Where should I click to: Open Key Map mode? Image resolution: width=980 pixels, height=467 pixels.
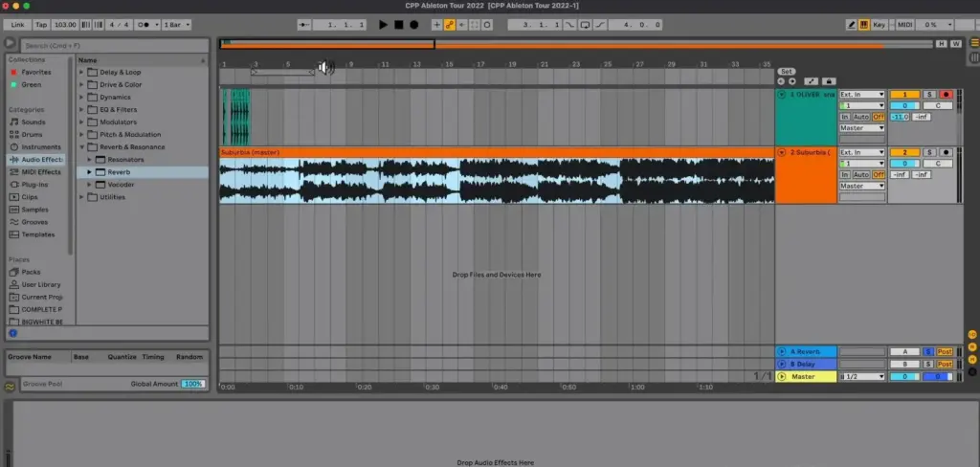point(880,24)
